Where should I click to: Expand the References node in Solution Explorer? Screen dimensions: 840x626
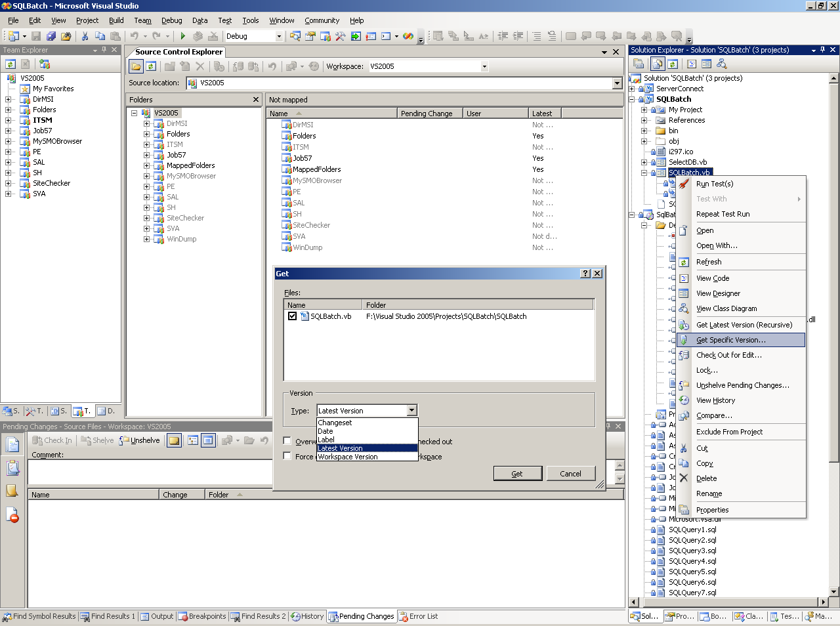click(644, 120)
